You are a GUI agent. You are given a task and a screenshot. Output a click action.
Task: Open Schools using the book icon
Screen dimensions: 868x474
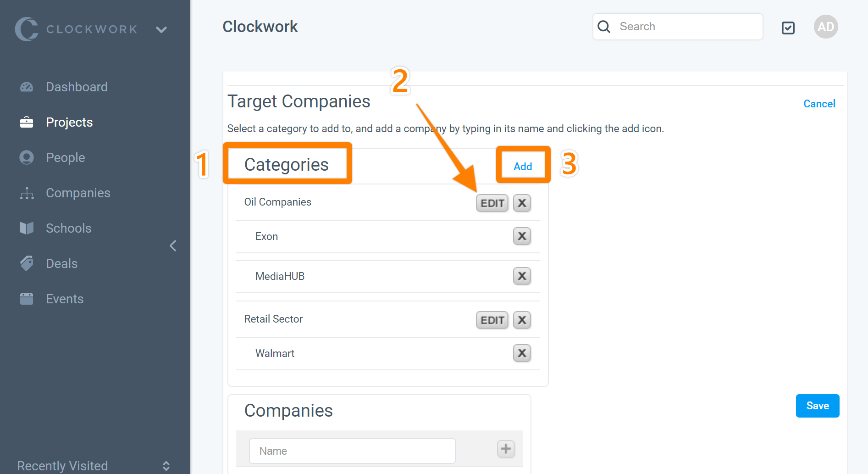point(27,228)
